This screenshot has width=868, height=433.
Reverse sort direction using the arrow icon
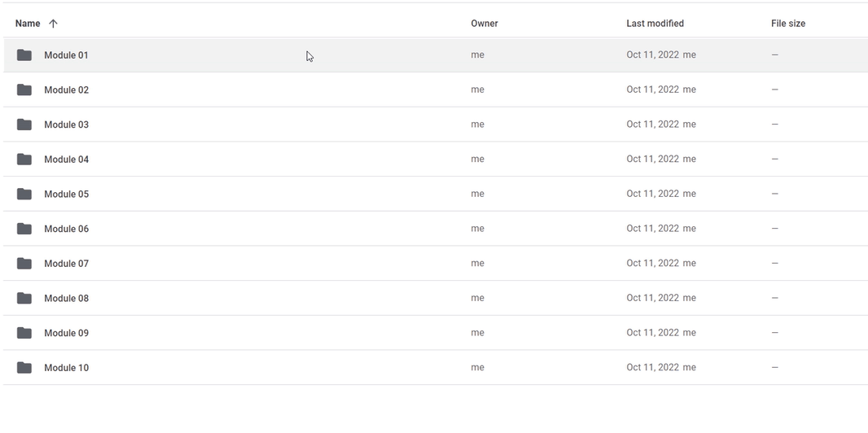(53, 24)
